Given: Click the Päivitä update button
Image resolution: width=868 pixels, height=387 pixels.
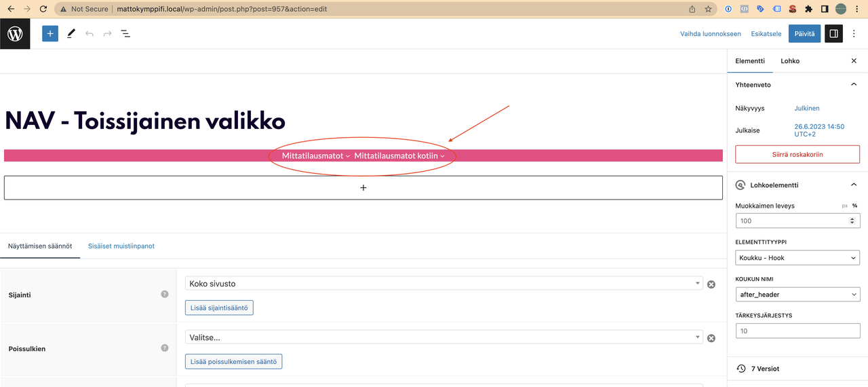Looking at the screenshot, I should coord(804,33).
